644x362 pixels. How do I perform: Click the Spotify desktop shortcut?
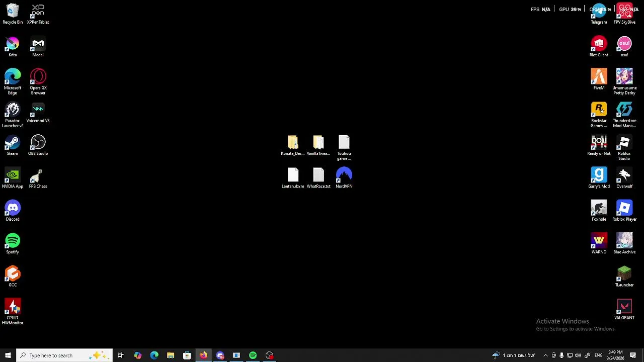[x=13, y=244]
